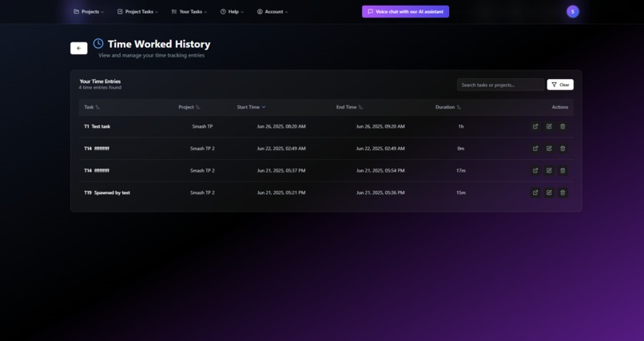Screen dimensions: 644x341
Task: Start voice chat with AI assistant
Action: click(x=405, y=11)
